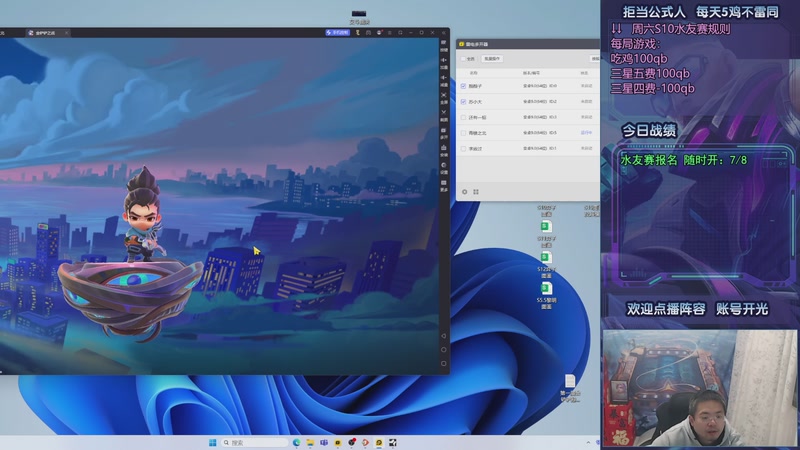The width and height of the screenshot is (800, 450).
Task: Click the active yellow emulator taskbar icon
Action: pos(379,442)
